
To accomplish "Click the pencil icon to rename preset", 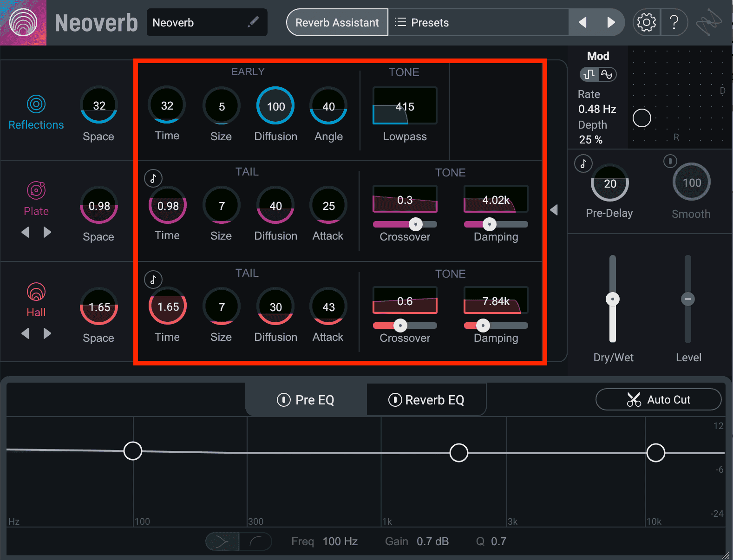I will point(253,22).
